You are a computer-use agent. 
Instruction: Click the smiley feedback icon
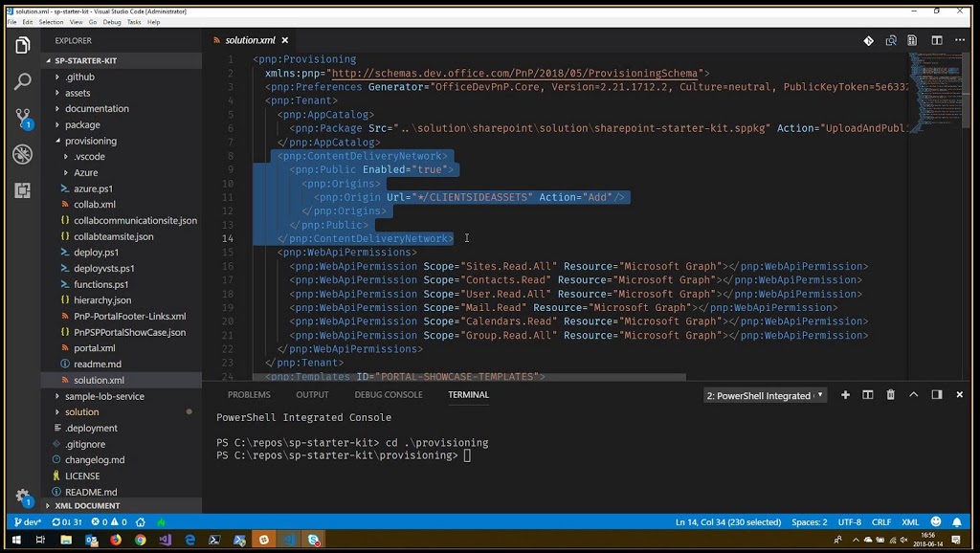(936, 521)
